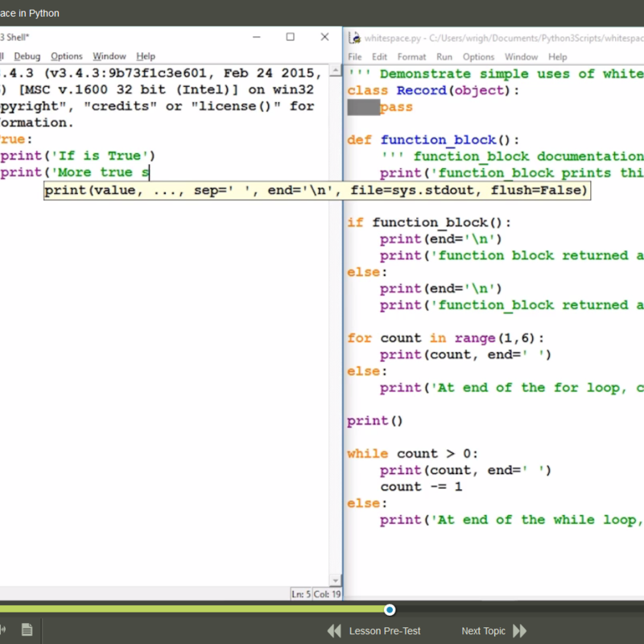This screenshot has height=644, width=644.
Task: Click the 'while count > 0:' line
Action: (x=413, y=453)
